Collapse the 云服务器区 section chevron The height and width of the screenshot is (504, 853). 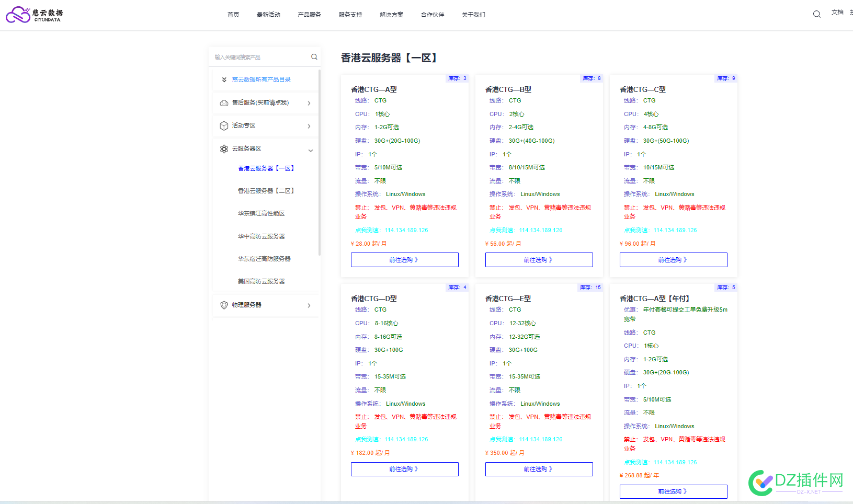(x=311, y=151)
